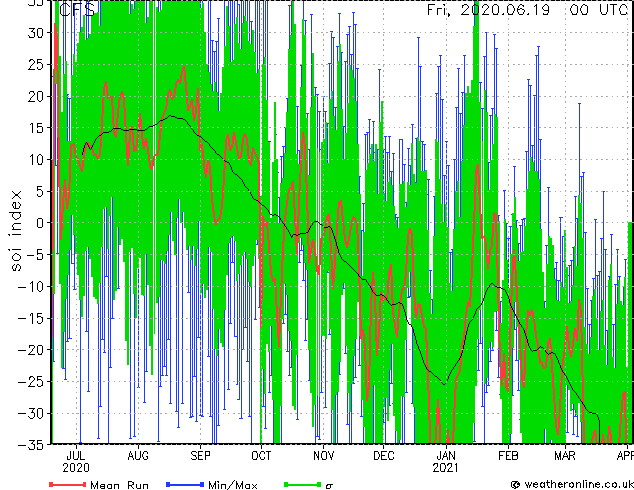
Task: Click the 15 y-axis tick label
Action: (36, 128)
